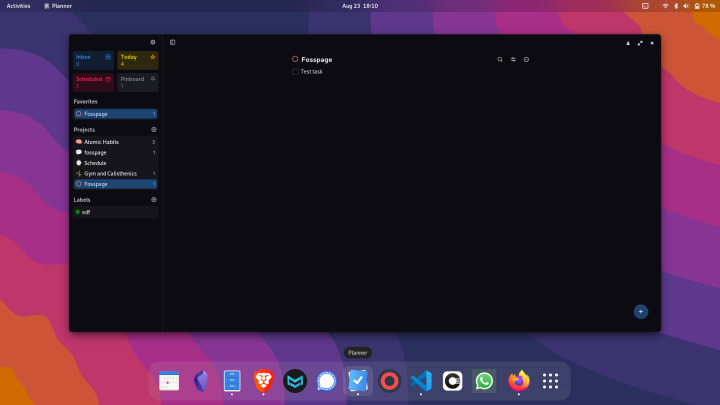Open the Pinboard filter card

click(137, 82)
